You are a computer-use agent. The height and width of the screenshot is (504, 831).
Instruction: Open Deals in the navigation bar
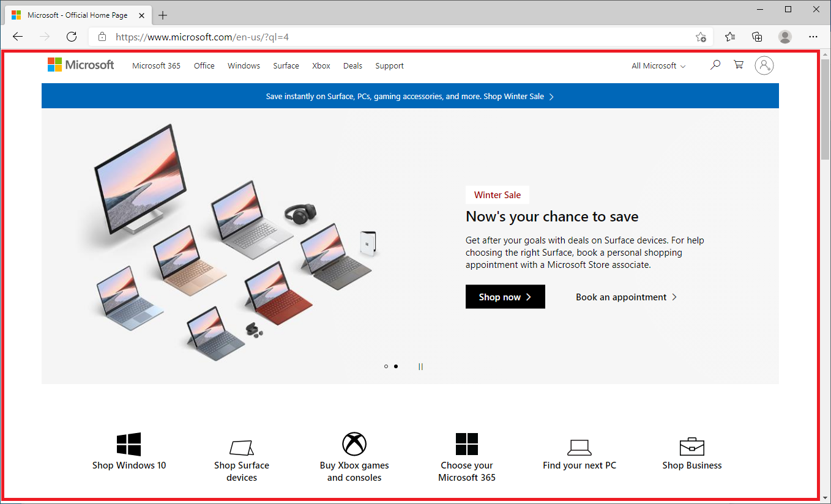tap(352, 65)
